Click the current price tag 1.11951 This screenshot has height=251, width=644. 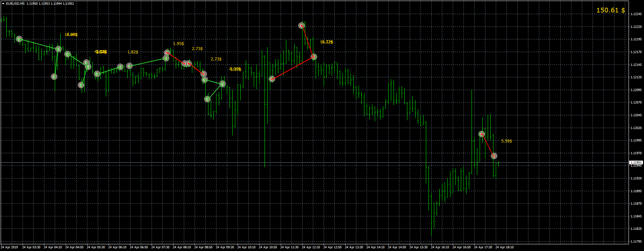click(x=636, y=162)
